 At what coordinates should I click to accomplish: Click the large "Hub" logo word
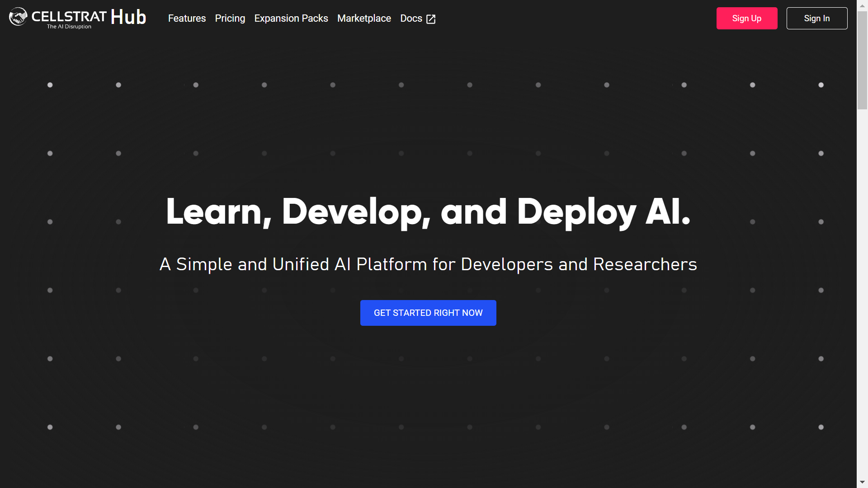(128, 17)
